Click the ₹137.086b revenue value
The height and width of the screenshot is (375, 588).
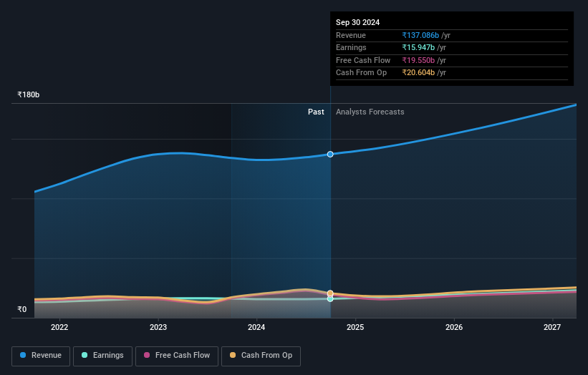click(420, 35)
